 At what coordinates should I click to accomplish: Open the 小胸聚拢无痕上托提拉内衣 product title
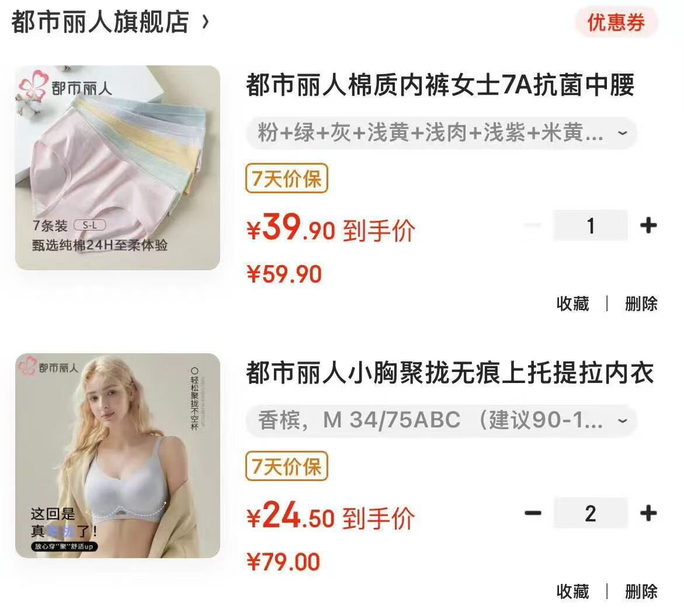tap(450, 373)
